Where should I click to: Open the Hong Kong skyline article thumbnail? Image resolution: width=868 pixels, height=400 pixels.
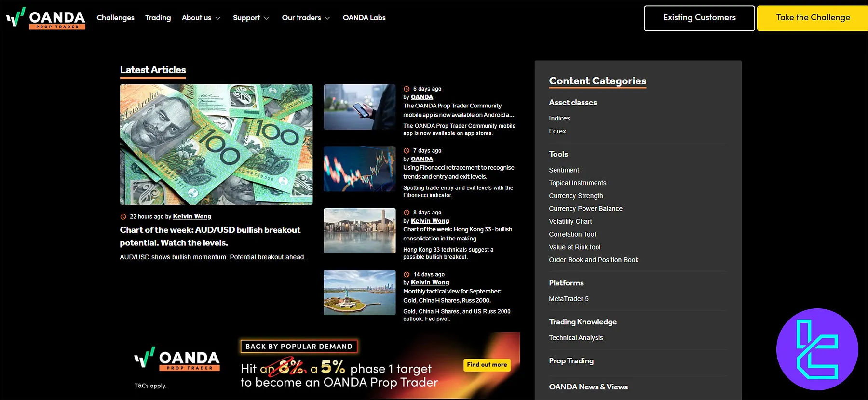tap(360, 231)
